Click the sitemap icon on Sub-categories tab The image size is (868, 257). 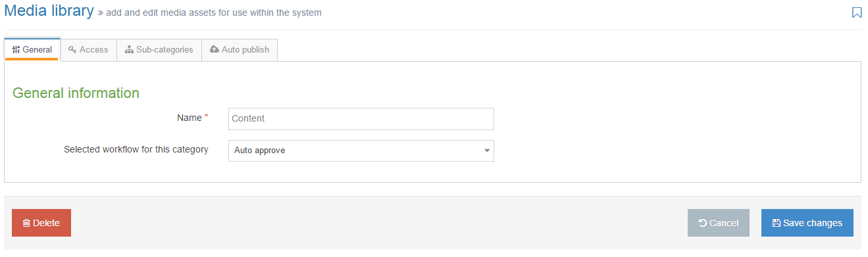[129, 50]
